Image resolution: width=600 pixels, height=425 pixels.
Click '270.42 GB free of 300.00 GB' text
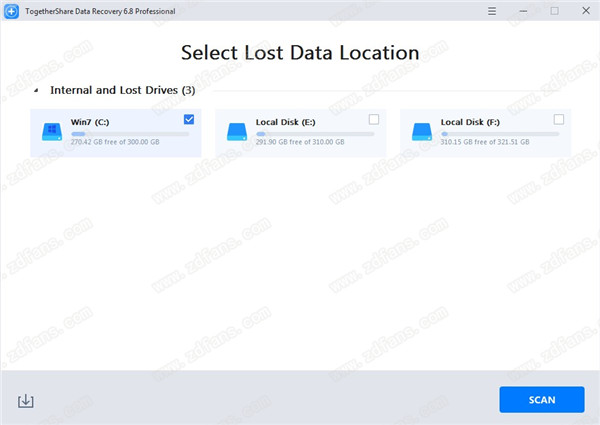click(x=115, y=142)
